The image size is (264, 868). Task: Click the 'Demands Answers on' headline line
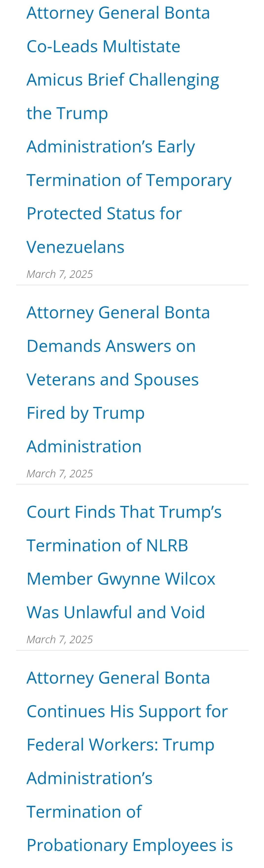click(111, 346)
